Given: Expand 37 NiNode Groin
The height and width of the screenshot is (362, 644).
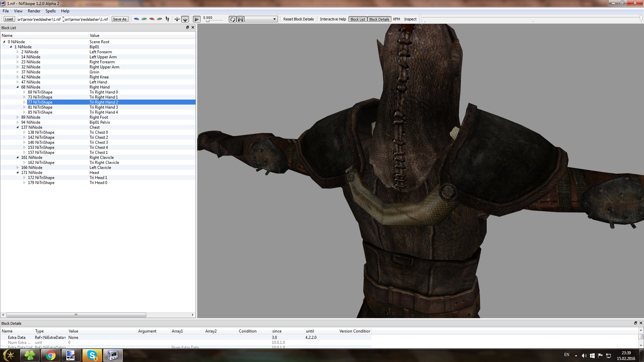Looking at the screenshot, I should (x=17, y=72).
